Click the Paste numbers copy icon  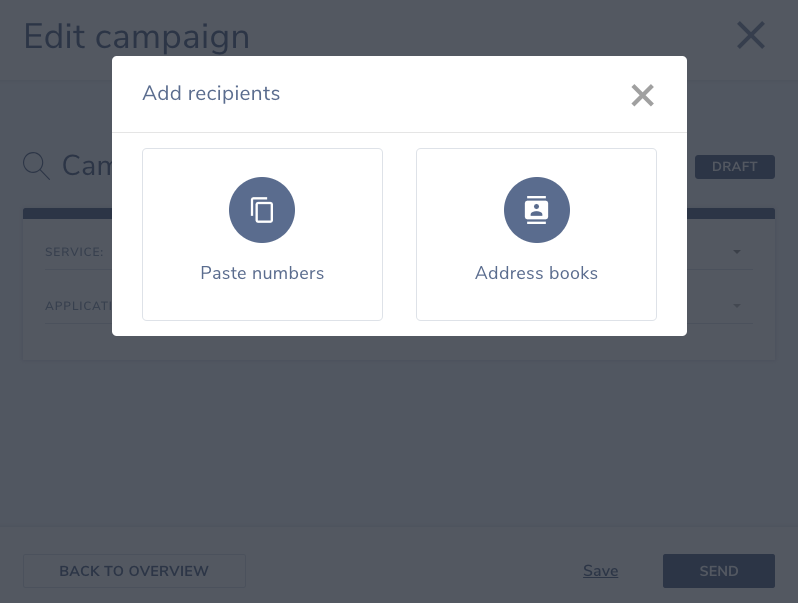click(x=262, y=210)
